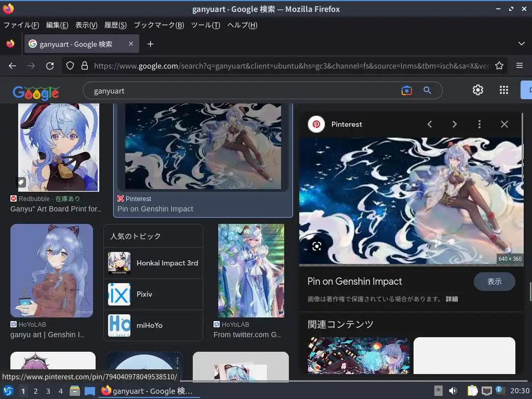Open the preview panel three-dot menu
This screenshot has height=399, width=532.
coord(480,124)
